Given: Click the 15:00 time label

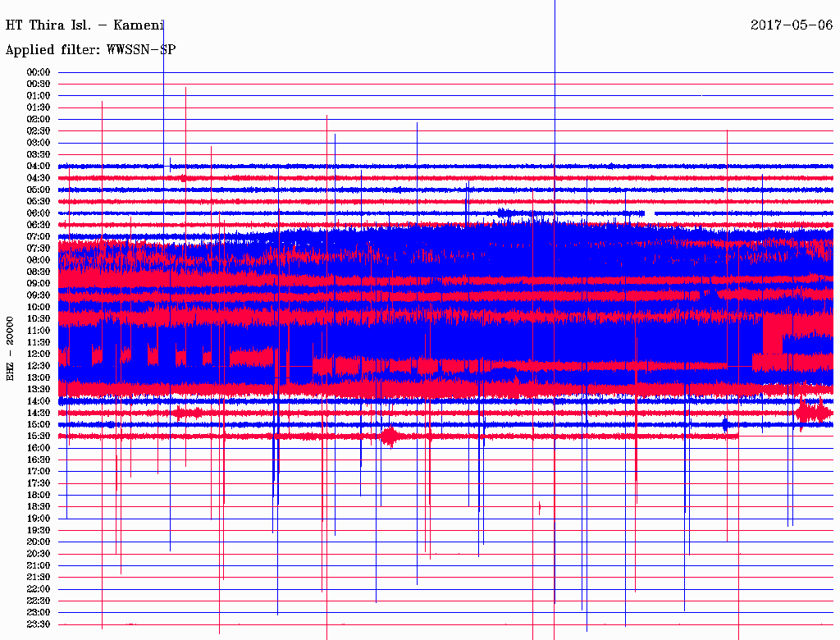Looking at the screenshot, I should pyautogui.click(x=39, y=424).
